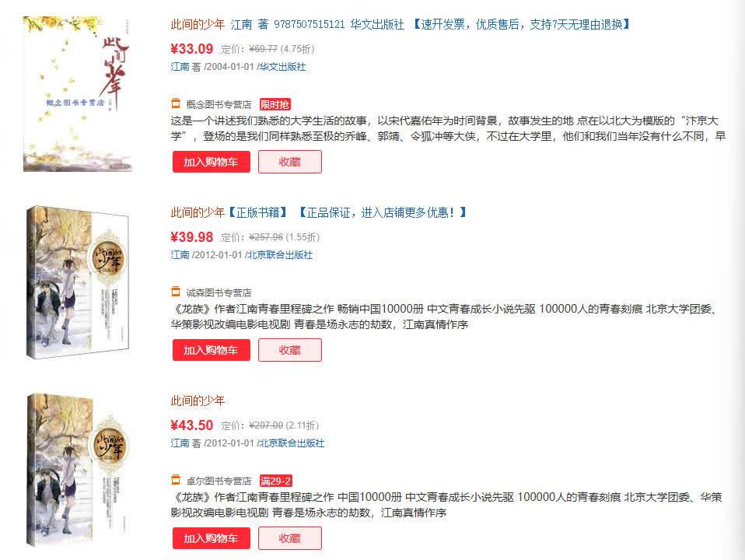Open 华文出版社 publisher link in first listing
The height and width of the screenshot is (560, 745).
[x=282, y=67]
